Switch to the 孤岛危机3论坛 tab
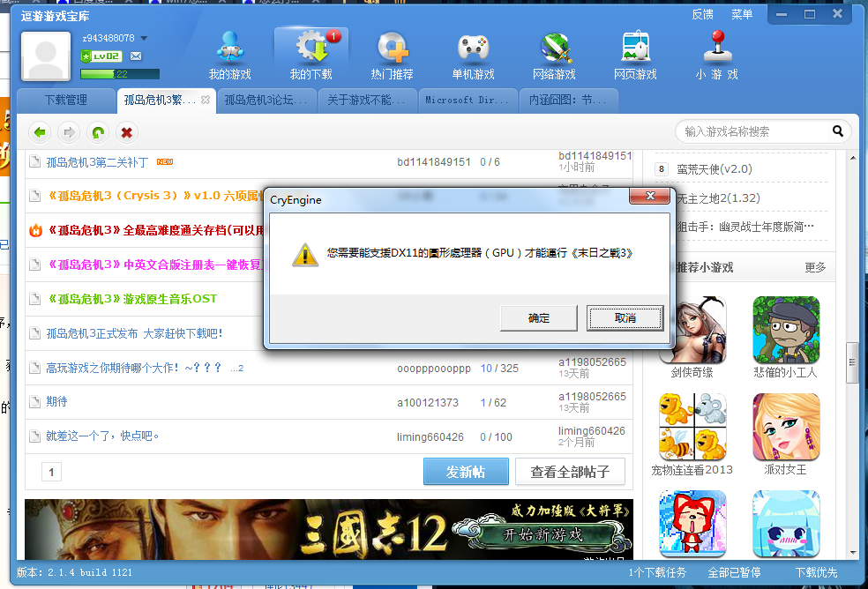 (266, 101)
